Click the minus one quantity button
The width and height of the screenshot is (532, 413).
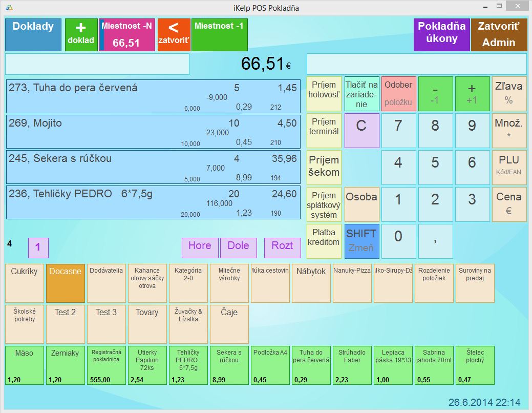[x=435, y=94]
